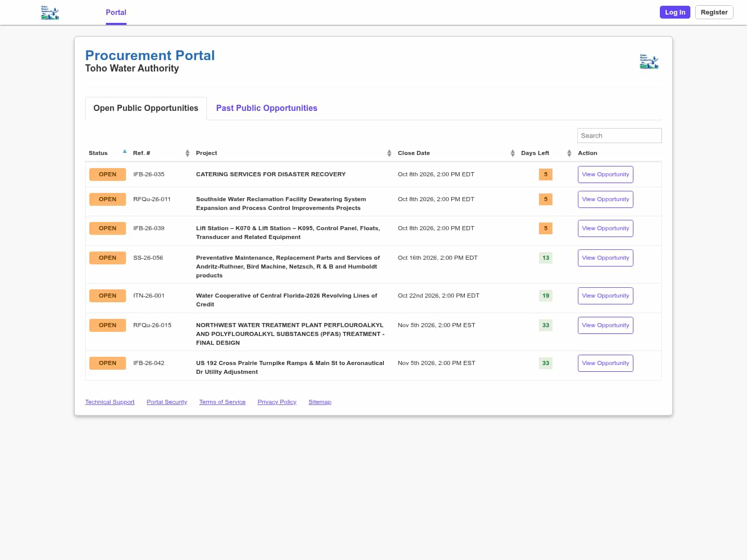
Task: Sort by Close Date column arrows
Action: tap(513, 153)
